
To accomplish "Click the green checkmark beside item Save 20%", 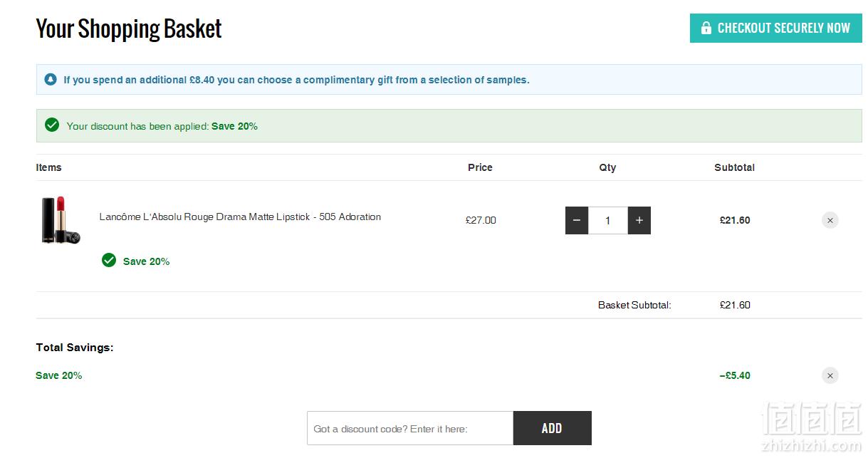I will point(109,260).
